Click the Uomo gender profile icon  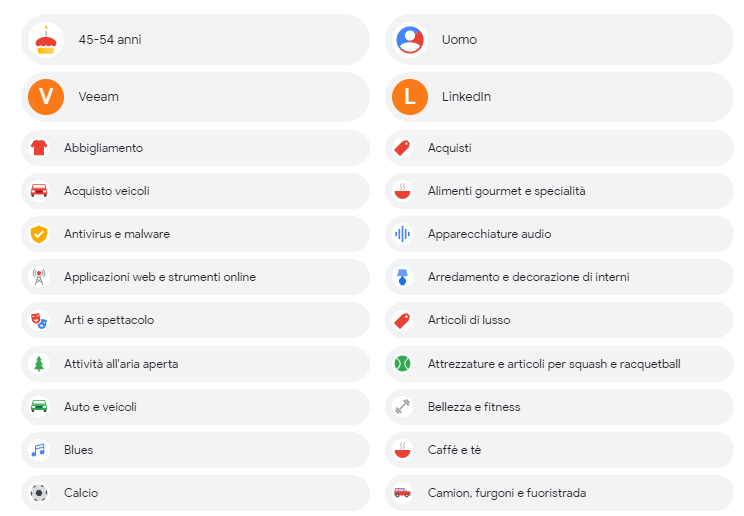click(410, 40)
